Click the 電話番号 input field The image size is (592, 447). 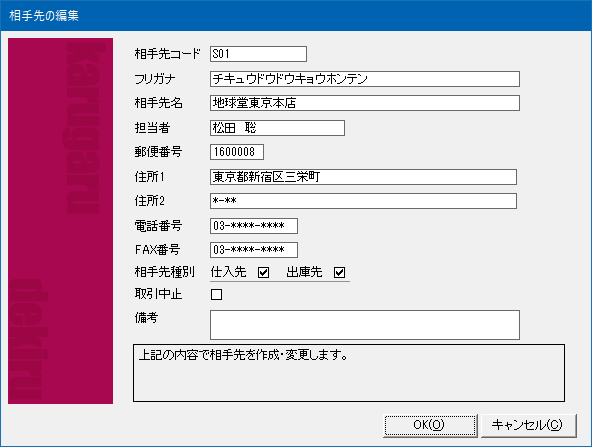coord(254,226)
